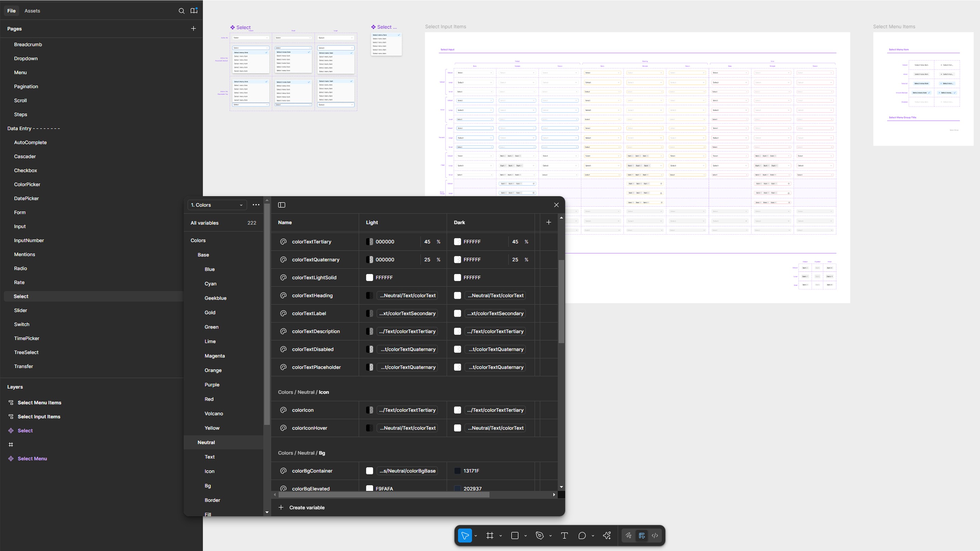Switch to Dev Mode code toggle
Screen dimensions: 980x551
click(x=655, y=535)
